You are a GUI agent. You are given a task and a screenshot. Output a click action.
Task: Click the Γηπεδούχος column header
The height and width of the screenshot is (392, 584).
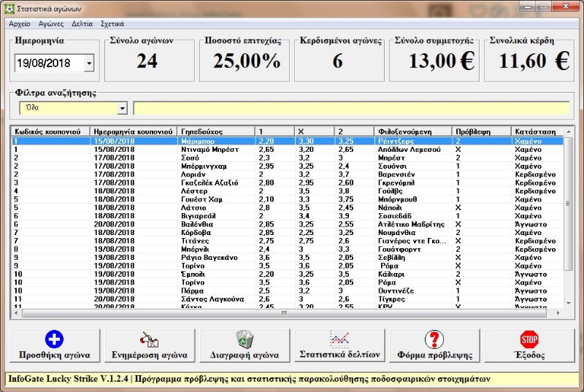(x=215, y=131)
